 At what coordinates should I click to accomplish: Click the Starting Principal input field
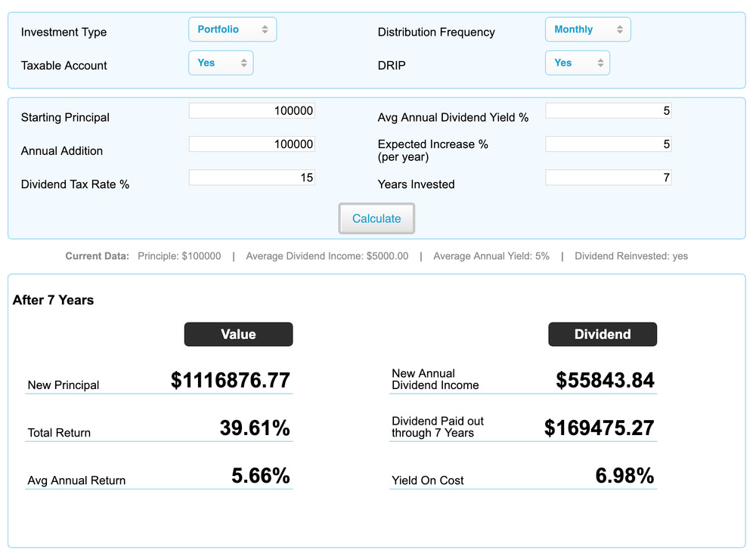pos(252,111)
